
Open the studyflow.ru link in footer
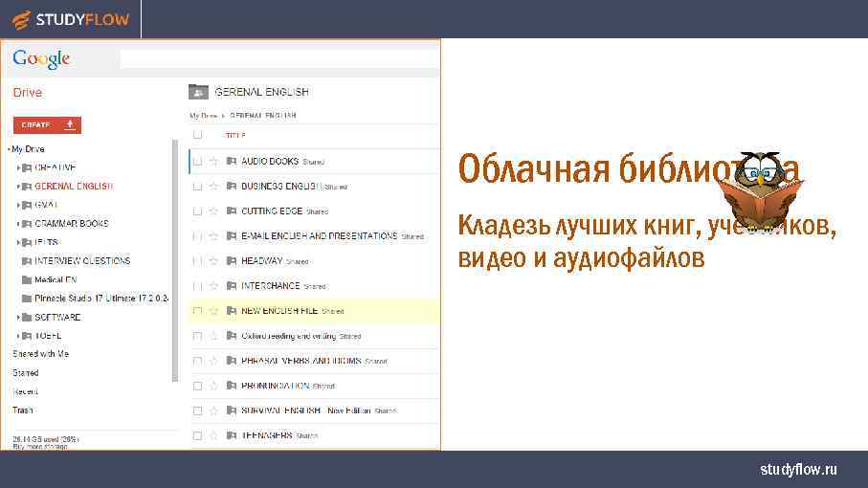pos(798,469)
